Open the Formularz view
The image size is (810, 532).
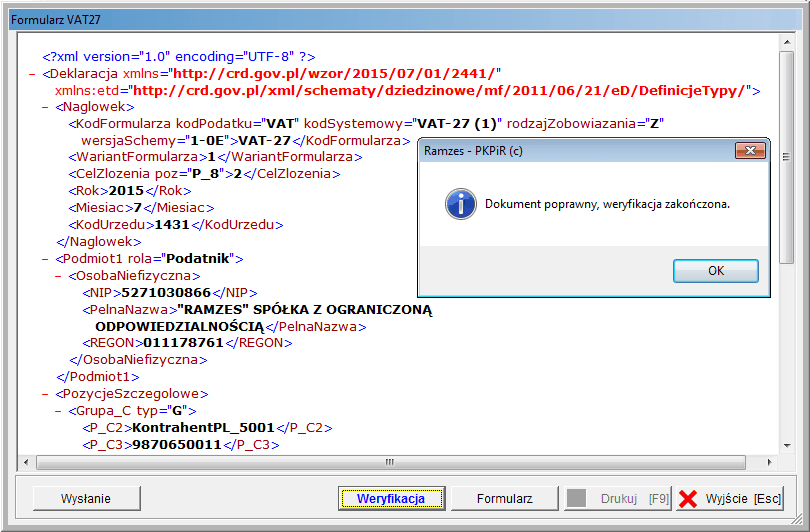coord(504,498)
